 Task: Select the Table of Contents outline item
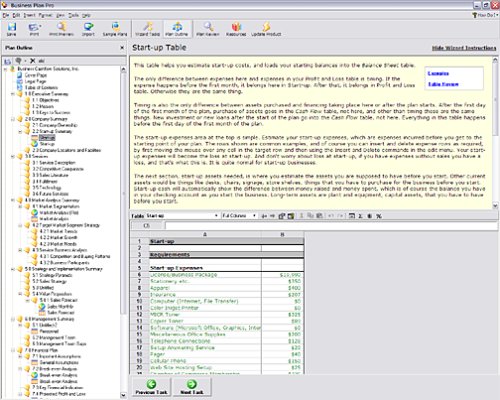[41, 88]
